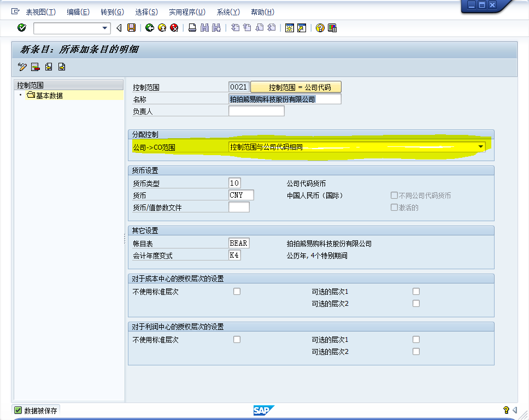Go to previous entry icon
Image resolution: width=529 pixels, height=420 pixels.
click(49, 67)
